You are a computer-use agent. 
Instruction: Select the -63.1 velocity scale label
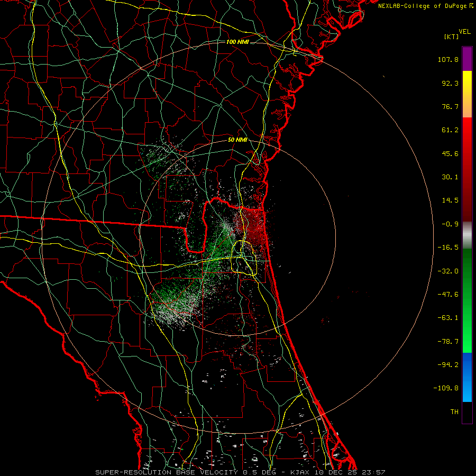448,318
